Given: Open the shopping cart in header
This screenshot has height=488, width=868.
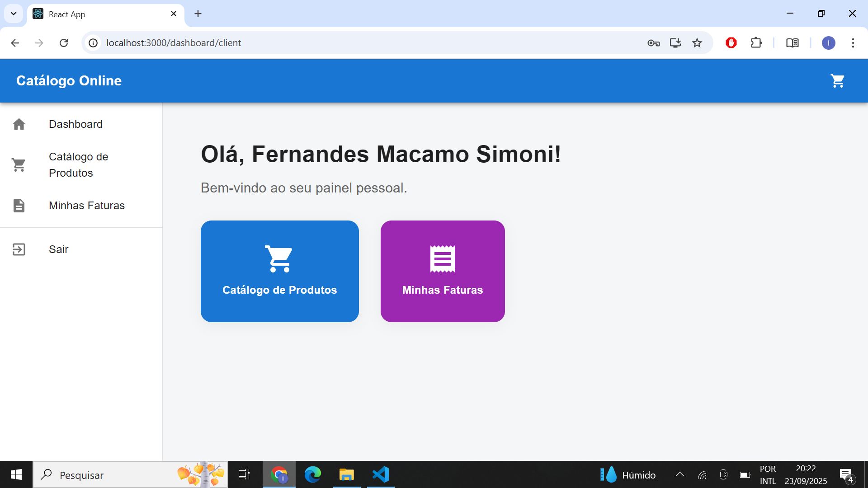Looking at the screenshot, I should [837, 81].
